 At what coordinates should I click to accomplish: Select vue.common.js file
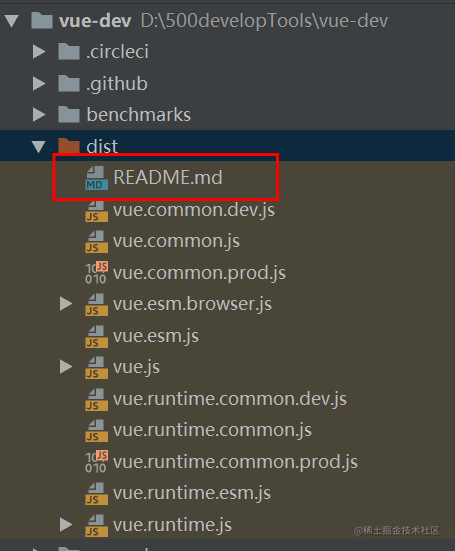click(x=176, y=241)
